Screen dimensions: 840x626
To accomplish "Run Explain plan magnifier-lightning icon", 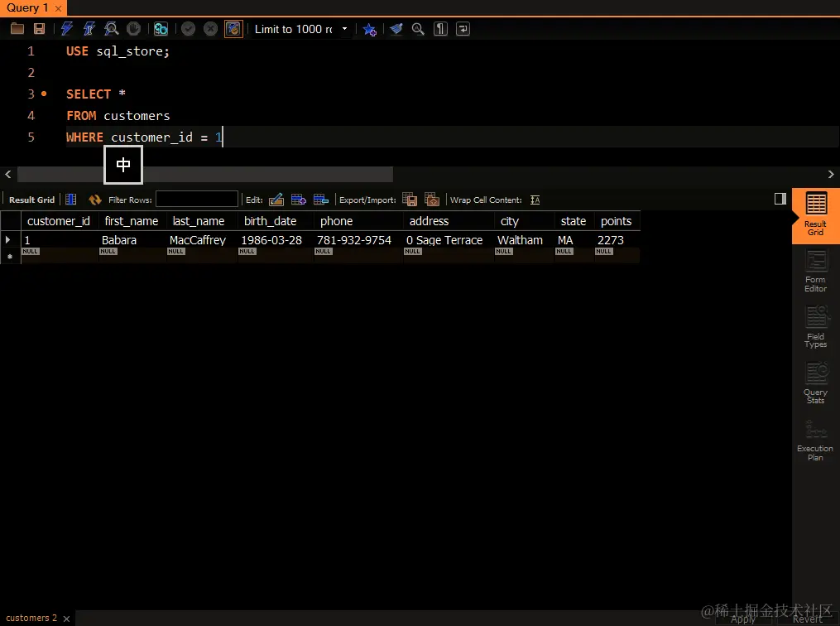I will point(112,29).
